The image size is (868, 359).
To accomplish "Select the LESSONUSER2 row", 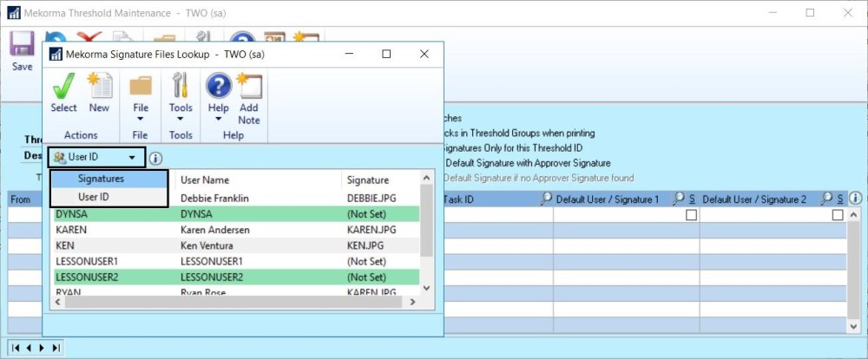I will tap(236, 277).
